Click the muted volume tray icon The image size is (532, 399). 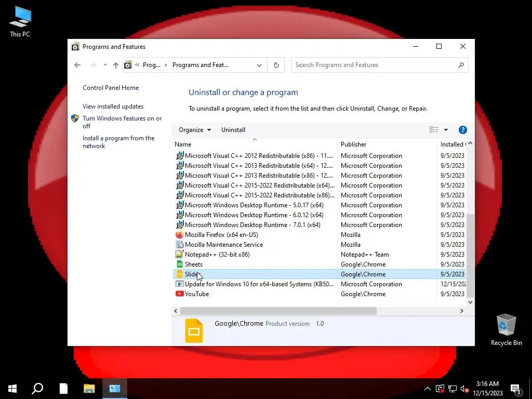coord(464,389)
